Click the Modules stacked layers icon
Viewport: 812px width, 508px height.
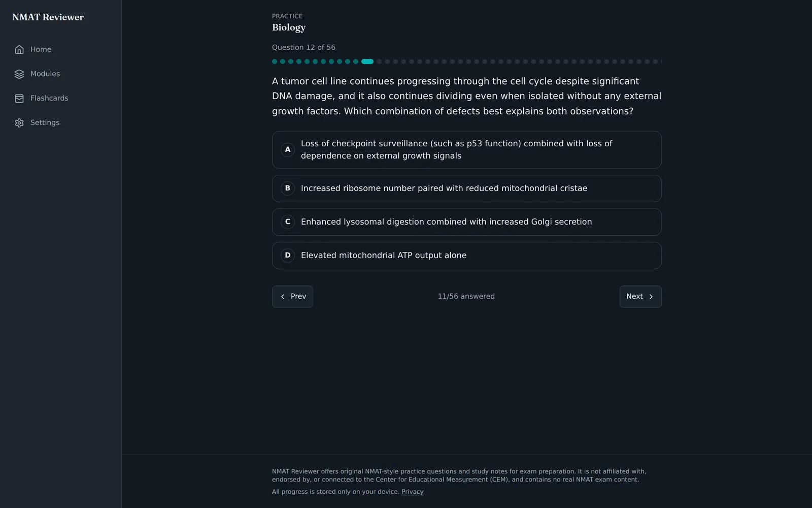point(19,74)
